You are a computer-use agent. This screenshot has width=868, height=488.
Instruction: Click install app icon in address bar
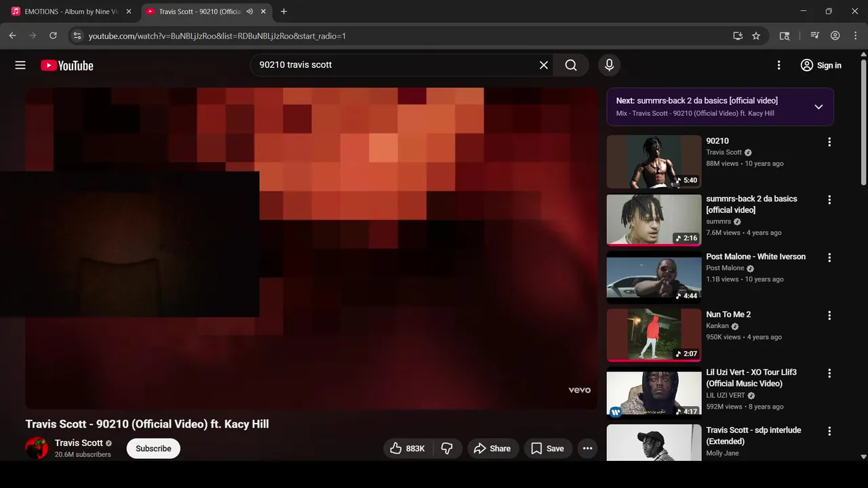pos(738,36)
